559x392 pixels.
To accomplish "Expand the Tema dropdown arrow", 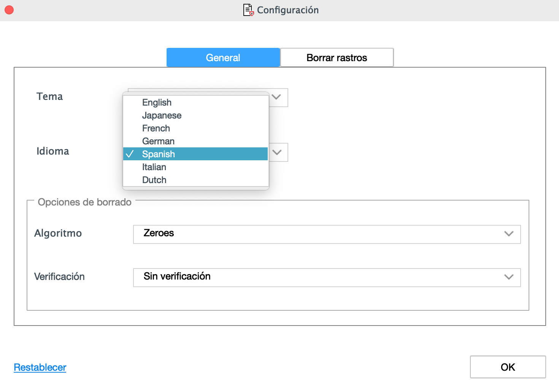I will click(x=276, y=97).
